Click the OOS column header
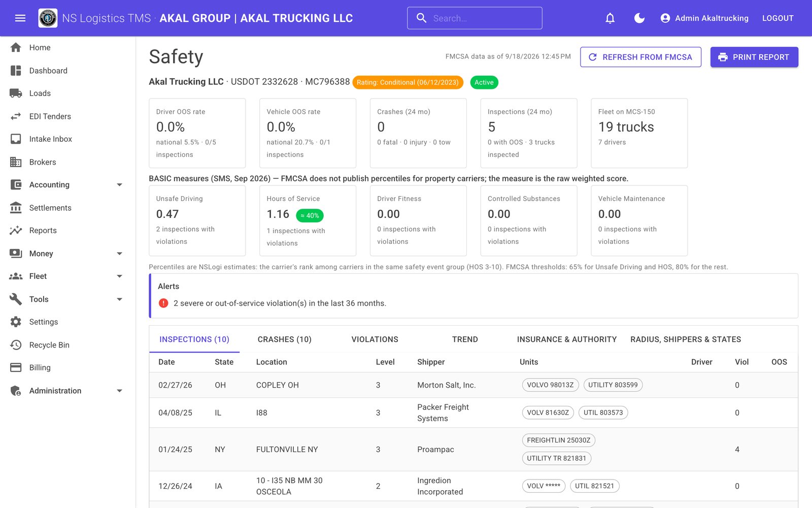 coord(779,362)
